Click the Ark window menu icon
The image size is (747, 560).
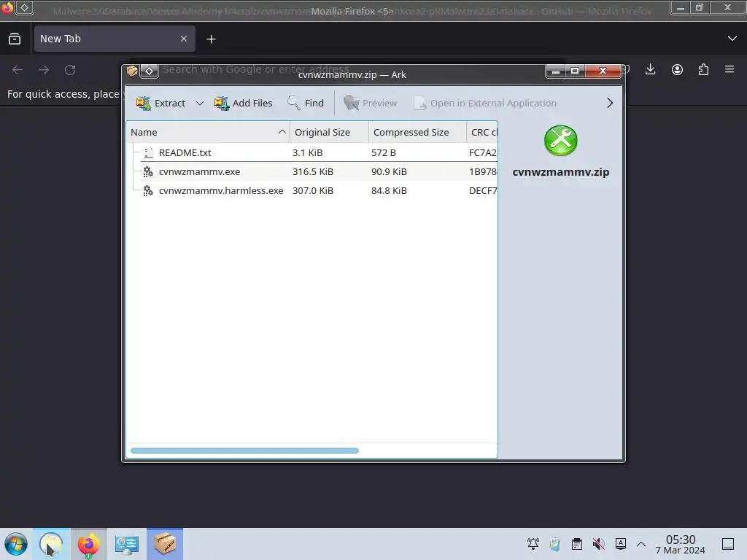(x=132, y=71)
